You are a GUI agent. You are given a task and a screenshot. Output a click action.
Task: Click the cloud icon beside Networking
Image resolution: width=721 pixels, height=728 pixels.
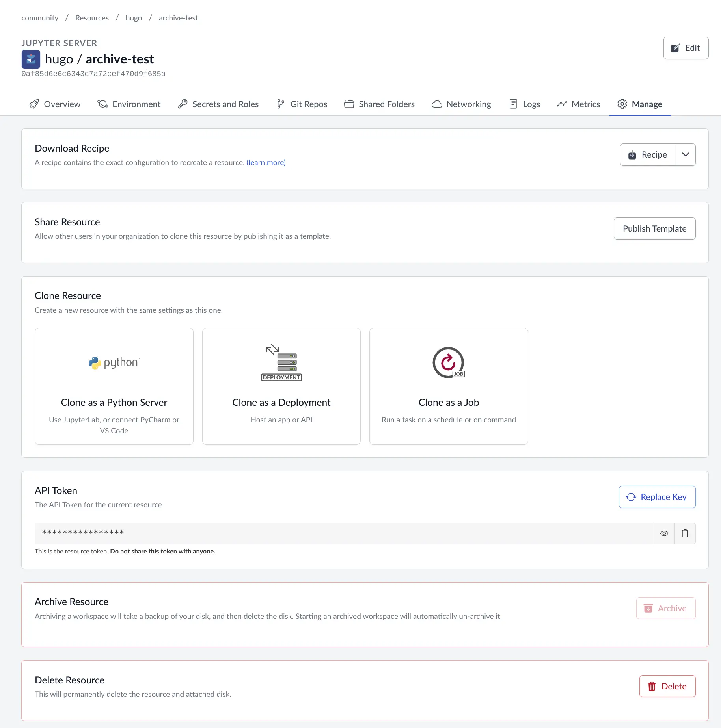[437, 104]
